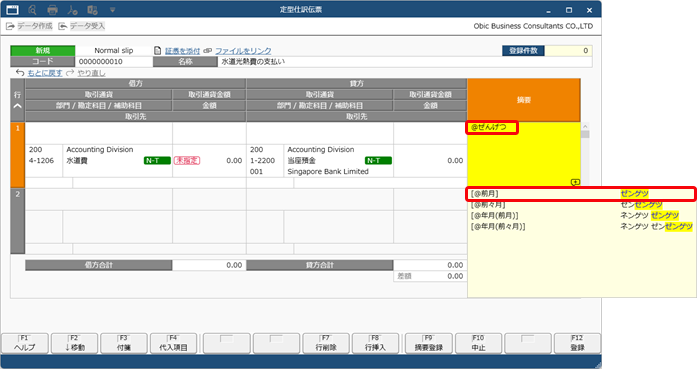
Task: Click the F2 ↓移動 button
Action: coord(74,344)
